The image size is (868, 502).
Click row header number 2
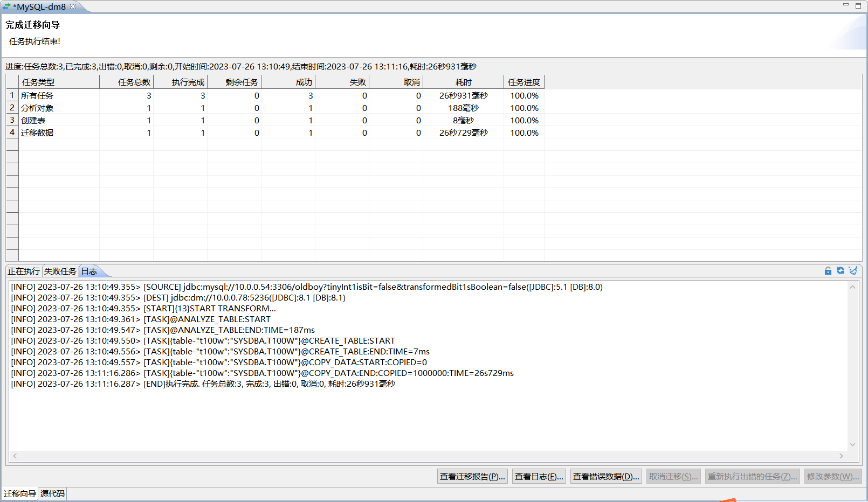pos(12,108)
